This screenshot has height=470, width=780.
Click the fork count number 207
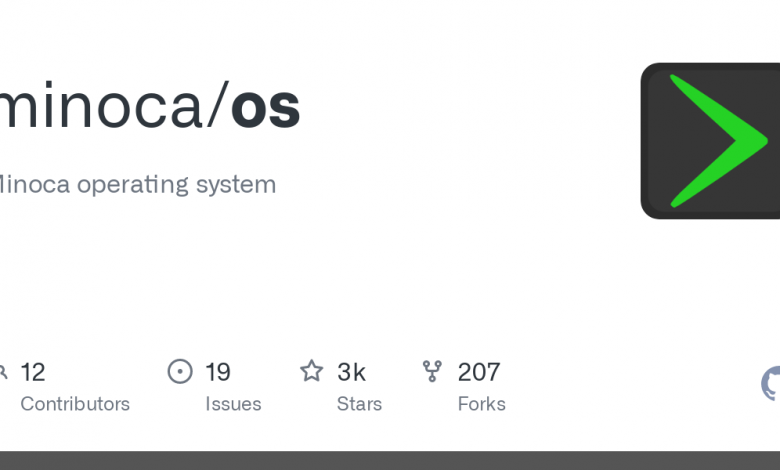[x=479, y=372]
